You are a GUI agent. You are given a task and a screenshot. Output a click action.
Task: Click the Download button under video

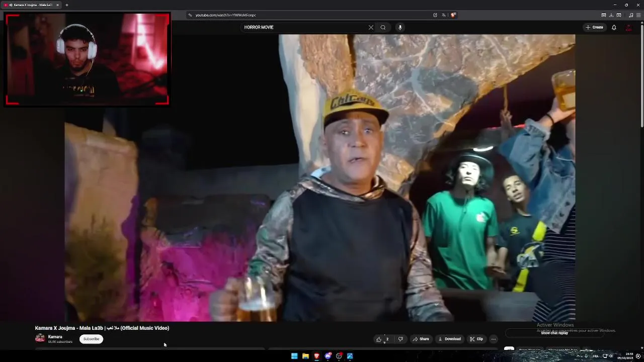coord(449,339)
